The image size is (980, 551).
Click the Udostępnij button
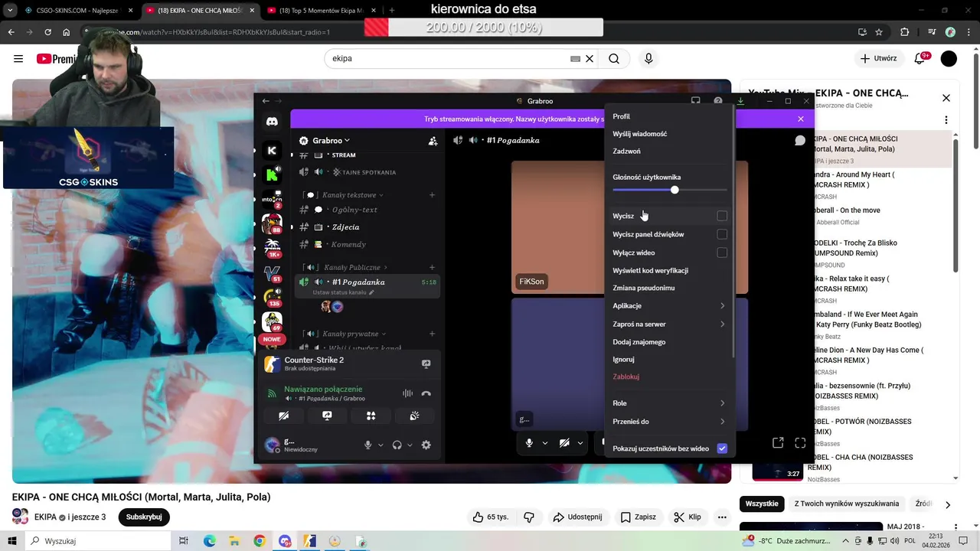pyautogui.click(x=577, y=517)
